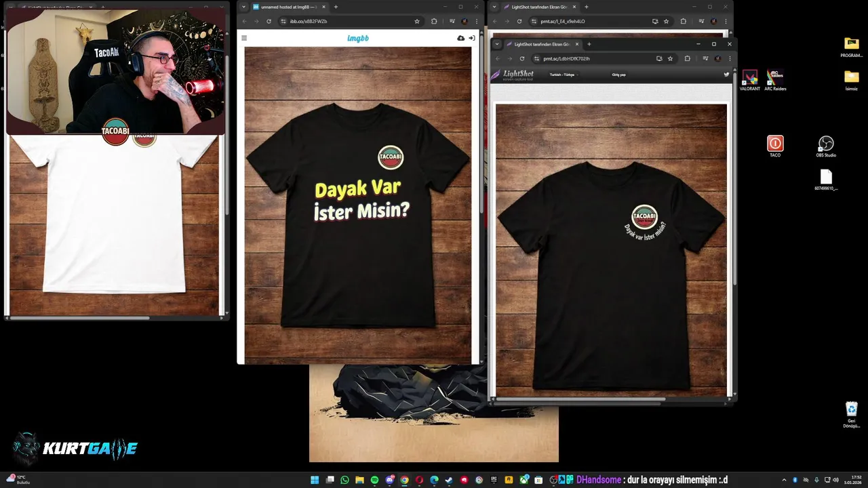Viewport: 868px width, 488px height.
Task: Reload the ibb.co browser window
Action: pyautogui.click(x=269, y=21)
